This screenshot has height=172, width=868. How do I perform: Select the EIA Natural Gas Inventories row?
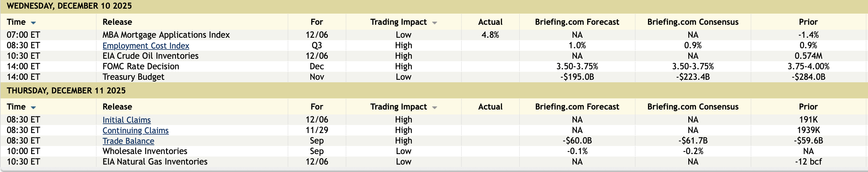point(155,161)
